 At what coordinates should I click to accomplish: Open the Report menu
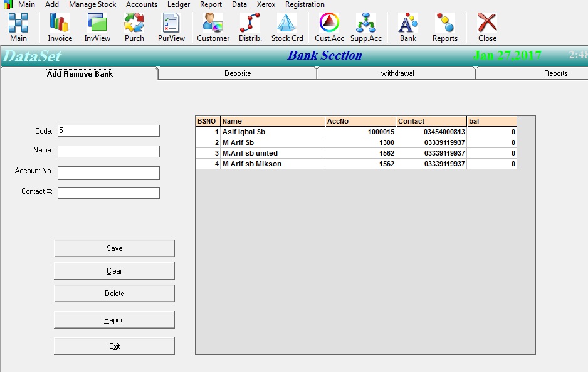(211, 4)
